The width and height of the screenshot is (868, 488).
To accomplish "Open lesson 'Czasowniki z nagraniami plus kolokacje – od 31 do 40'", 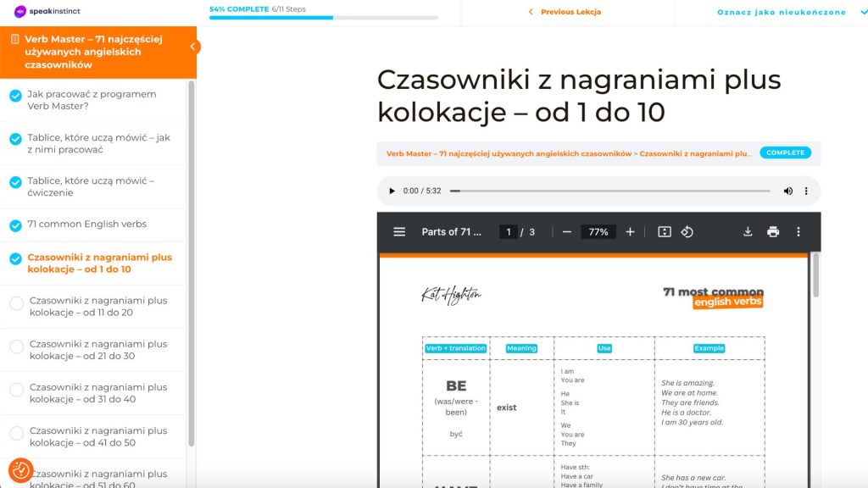I will click(x=98, y=393).
